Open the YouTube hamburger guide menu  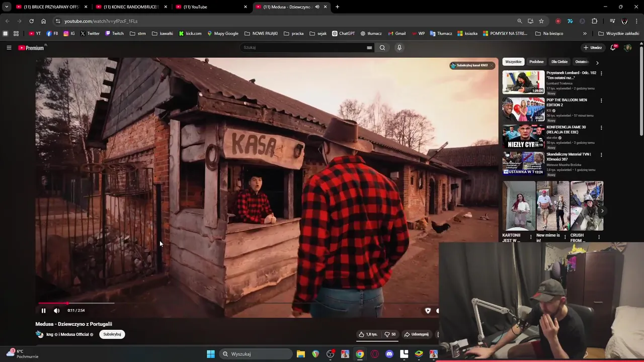[9, 48]
